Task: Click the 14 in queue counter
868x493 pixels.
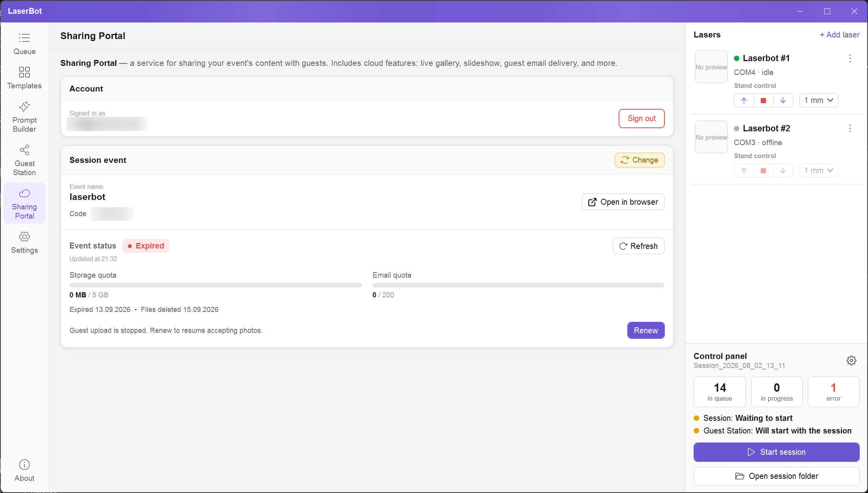Action: (720, 392)
